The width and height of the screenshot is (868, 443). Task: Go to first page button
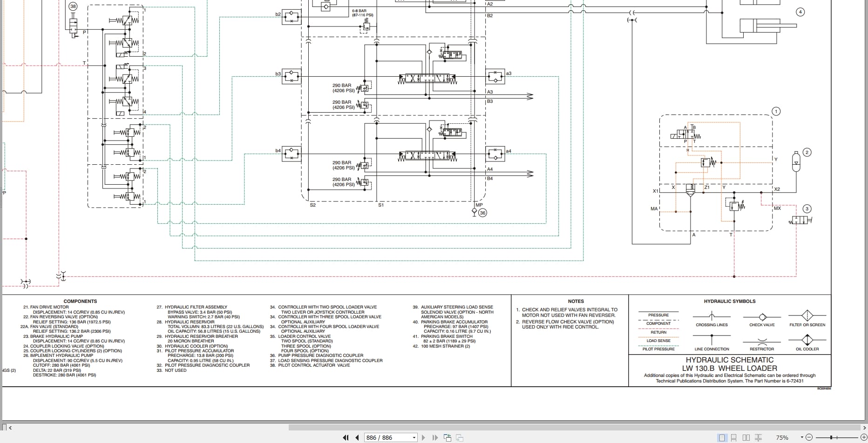[346, 437]
